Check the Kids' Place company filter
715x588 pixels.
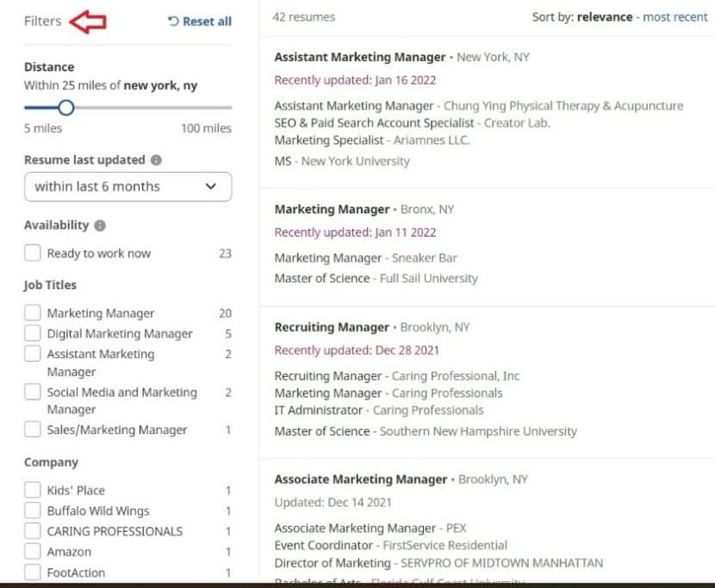[x=33, y=490]
